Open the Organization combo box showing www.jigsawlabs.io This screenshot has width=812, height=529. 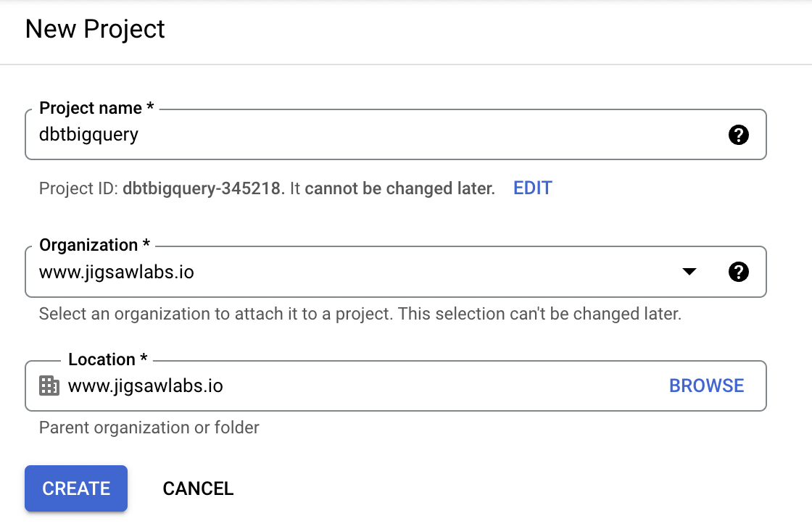[396, 272]
